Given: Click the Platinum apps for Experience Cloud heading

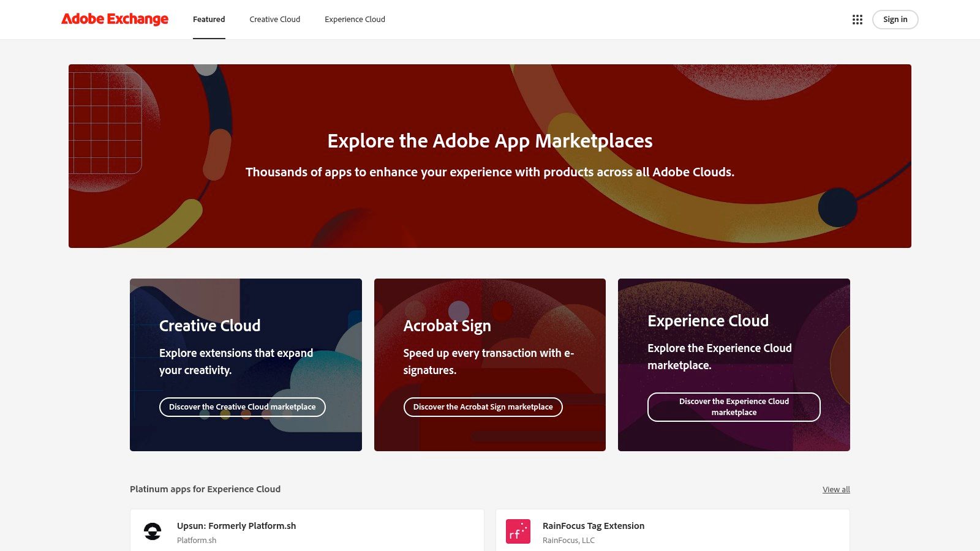Looking at the screenshot, I should pyautogui.click(x=205, y=489).
